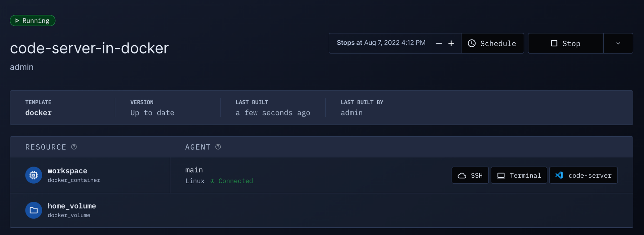Open the Schedule settings
The height and width of the screenshot is (235, 644).
click(492, 43)
